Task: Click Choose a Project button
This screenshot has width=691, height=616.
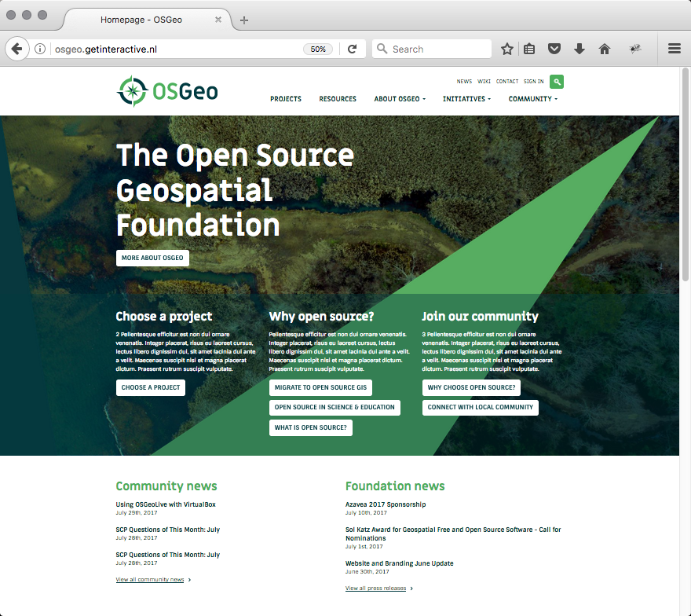Action: (151, 387)
